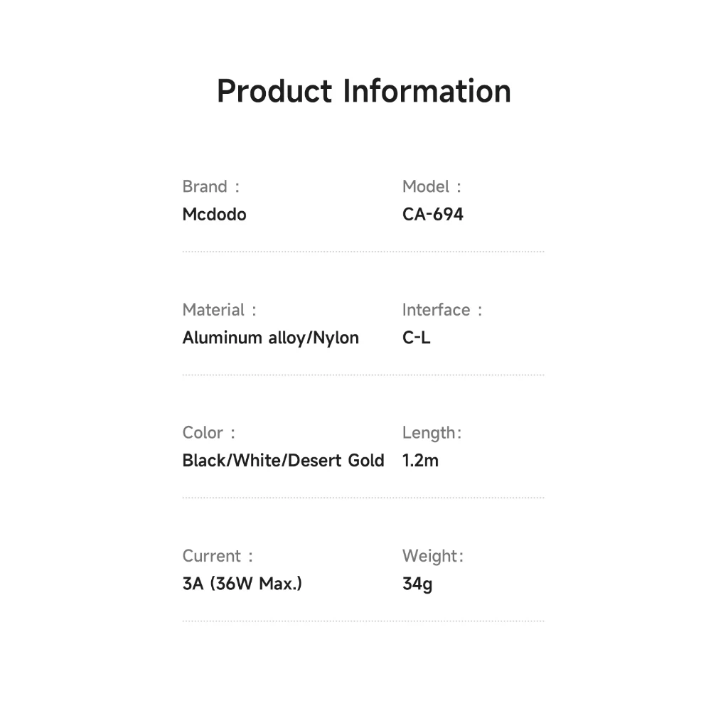Screen dimensions: 728x728
Task: Click the dotted divider below 3A (36W Max.)
Action: [x=363, y=621]
